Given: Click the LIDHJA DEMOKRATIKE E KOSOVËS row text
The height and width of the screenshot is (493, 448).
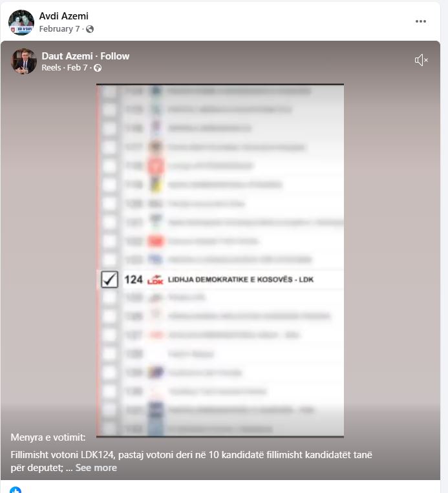Looking at the screenshot, I should pyautogui.click(x=240, y=280).
